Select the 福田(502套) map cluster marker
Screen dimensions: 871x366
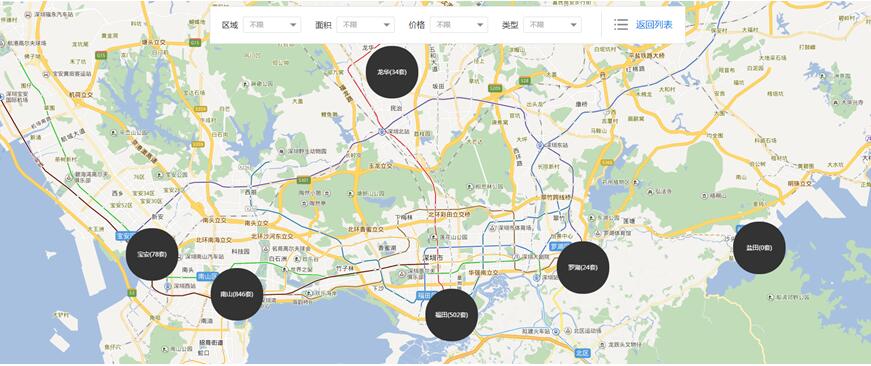click(x=452, y=314)
